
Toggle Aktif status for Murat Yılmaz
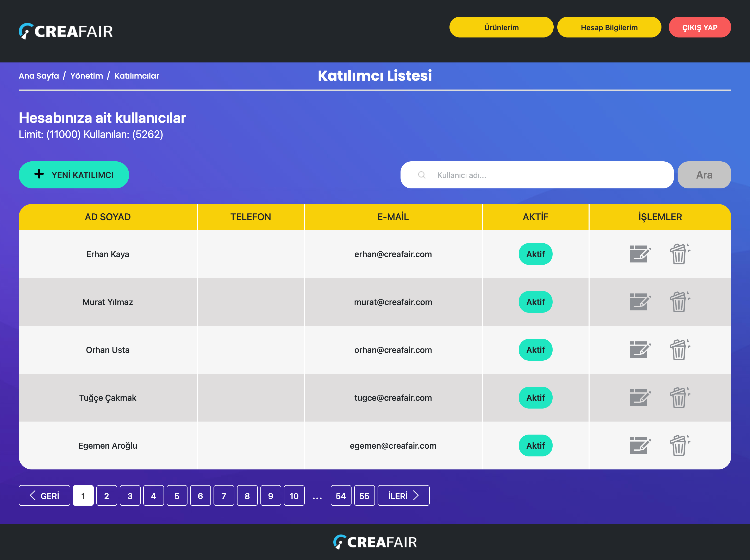(x=535, y=302)
